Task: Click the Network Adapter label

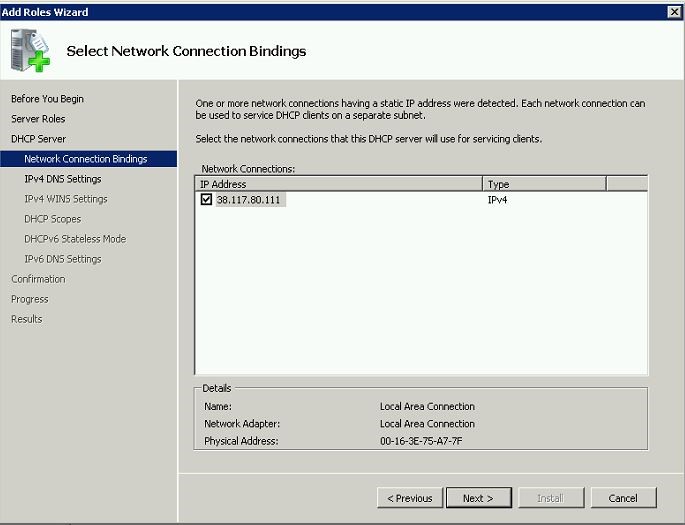Action: pos(242,424)
